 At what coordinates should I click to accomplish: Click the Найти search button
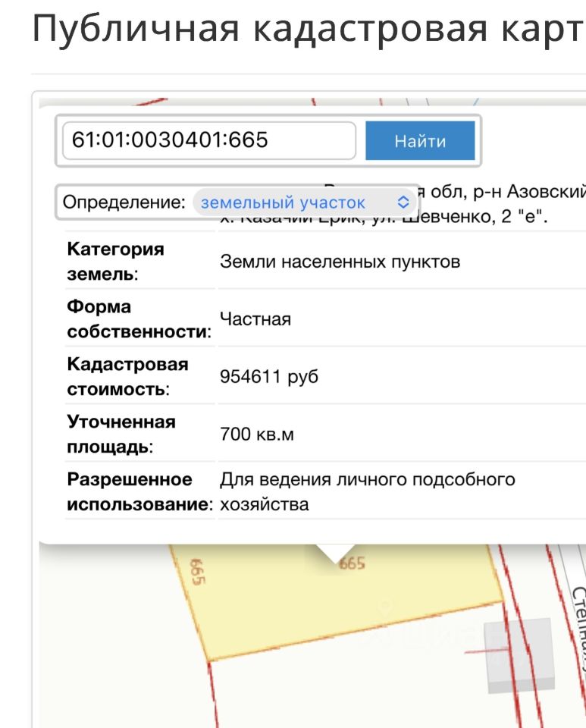(x=420, y=141)
